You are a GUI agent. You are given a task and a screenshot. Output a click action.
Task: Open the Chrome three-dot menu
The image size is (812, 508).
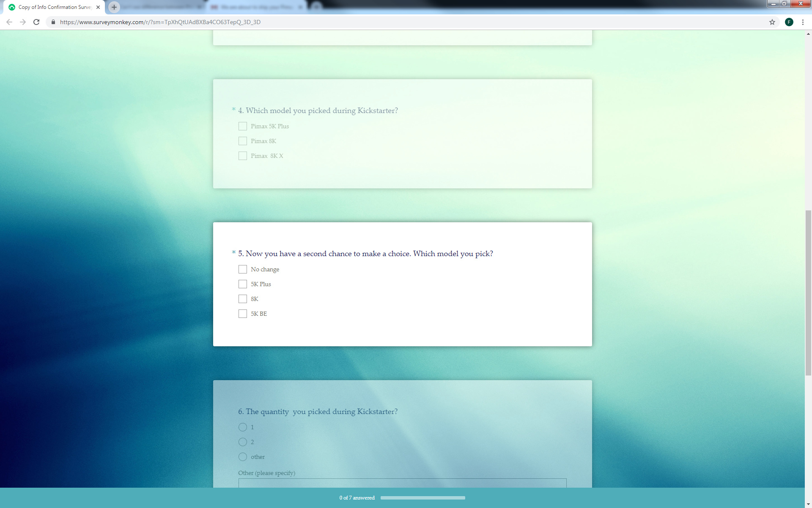click(803, 22)
